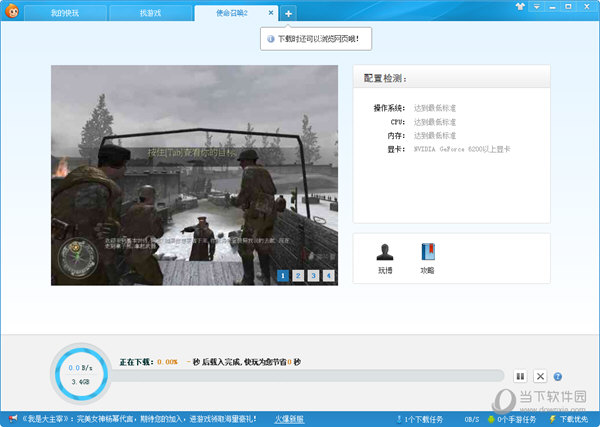Open the 1个下载任务 status entry

419,419
